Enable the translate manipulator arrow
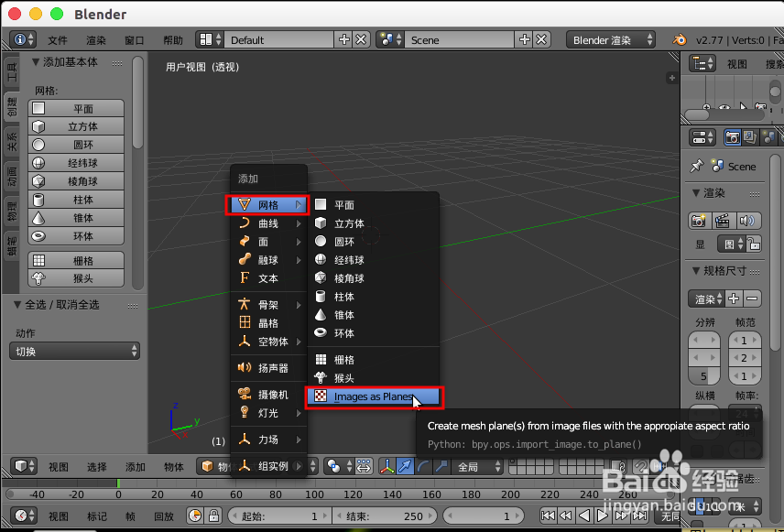Viewport: 784px width, 532px height. pyautogui.click(x=405, y=466)
